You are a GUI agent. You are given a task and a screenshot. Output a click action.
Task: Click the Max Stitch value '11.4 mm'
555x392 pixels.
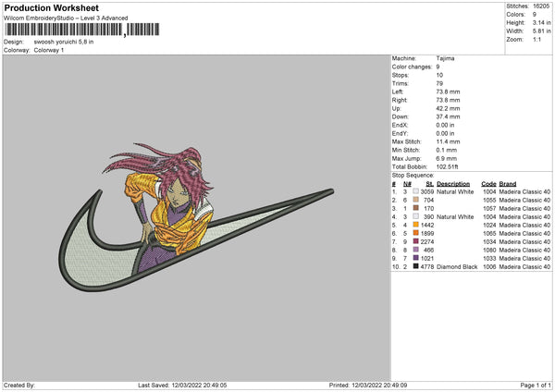click(x=448, y=141)
